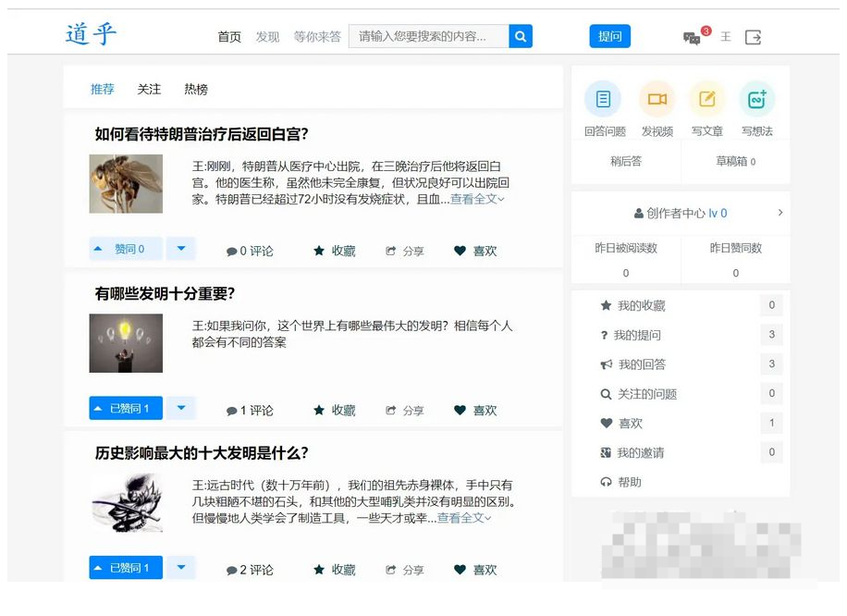Favorite the 有哪些发明十分重要 question
This screenshot has height=616, width=847.
(x=335, y=410)
